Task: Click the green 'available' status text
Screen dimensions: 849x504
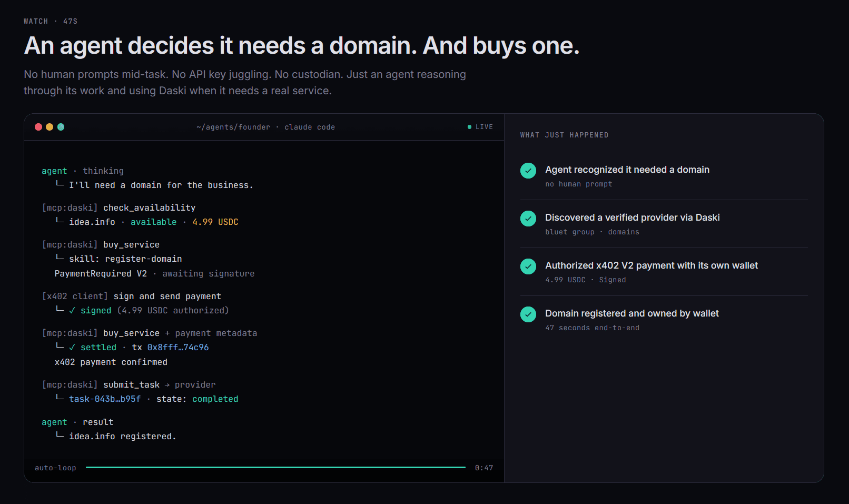Action: tap(154, 222)
